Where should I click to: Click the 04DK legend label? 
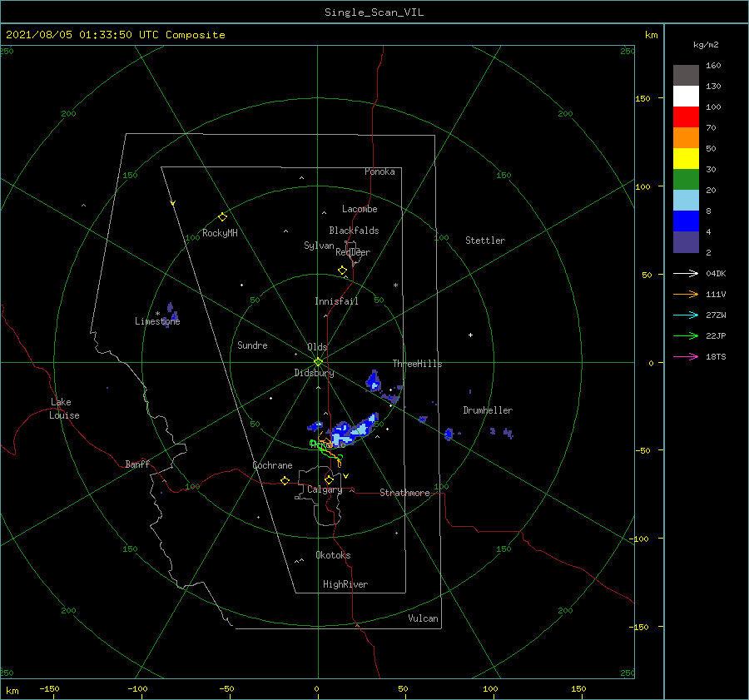[x=716, y=273]
